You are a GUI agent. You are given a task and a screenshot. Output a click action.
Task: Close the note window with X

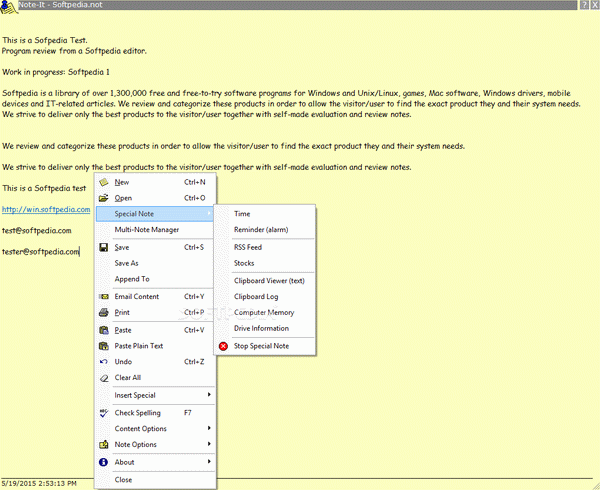tap(595, 5)
